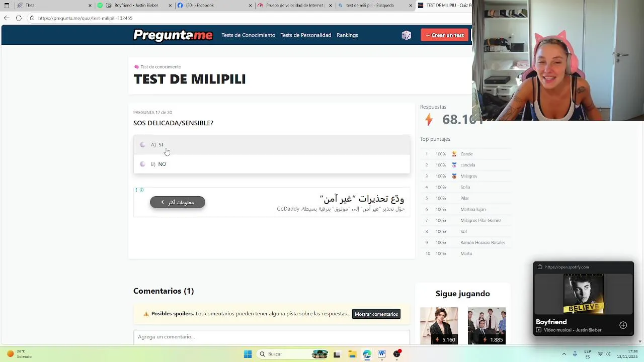Click the Pregunta.me logo
The width and height of the screenshot is (644, 362).
[x=173, y=35]
